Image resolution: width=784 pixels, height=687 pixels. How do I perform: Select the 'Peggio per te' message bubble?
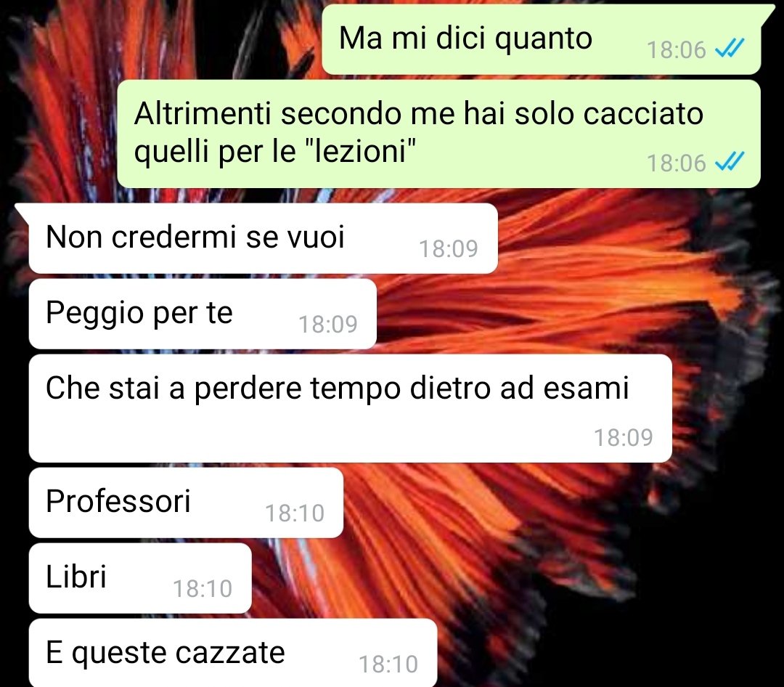[203, 314]
